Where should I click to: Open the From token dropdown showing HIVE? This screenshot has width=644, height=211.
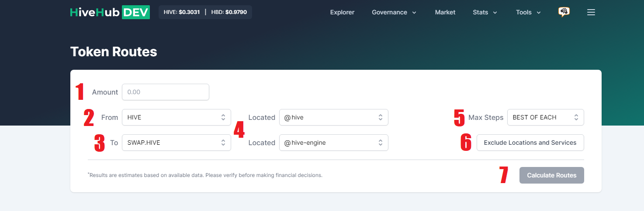(177, 117)
